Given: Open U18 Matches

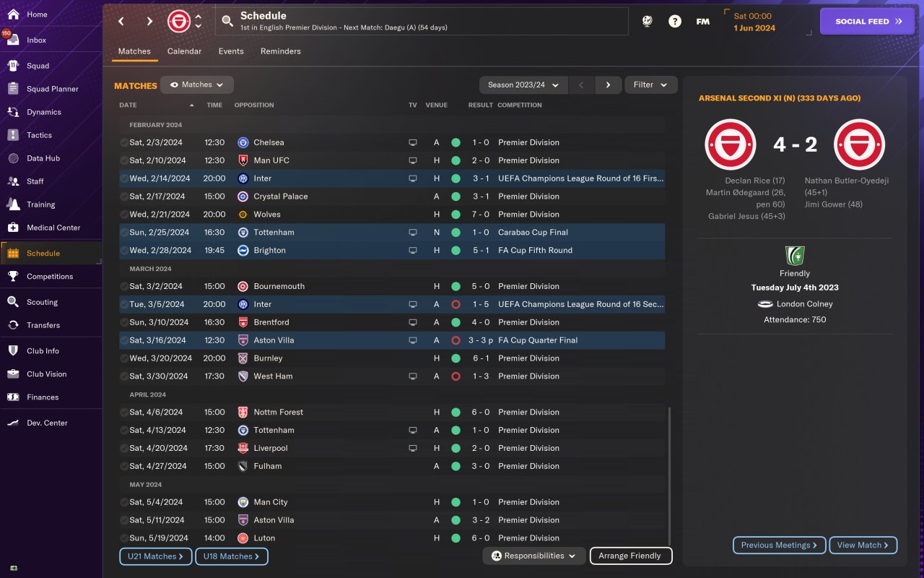Looking at the screenshot, I should point(232,556).
